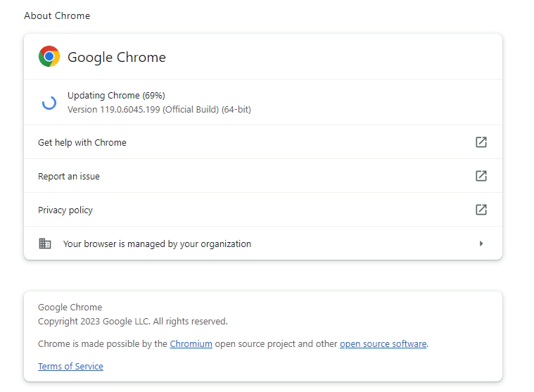
Task: Select the Version 119.0.6045.199 text
Action: (x=159, y=110)
